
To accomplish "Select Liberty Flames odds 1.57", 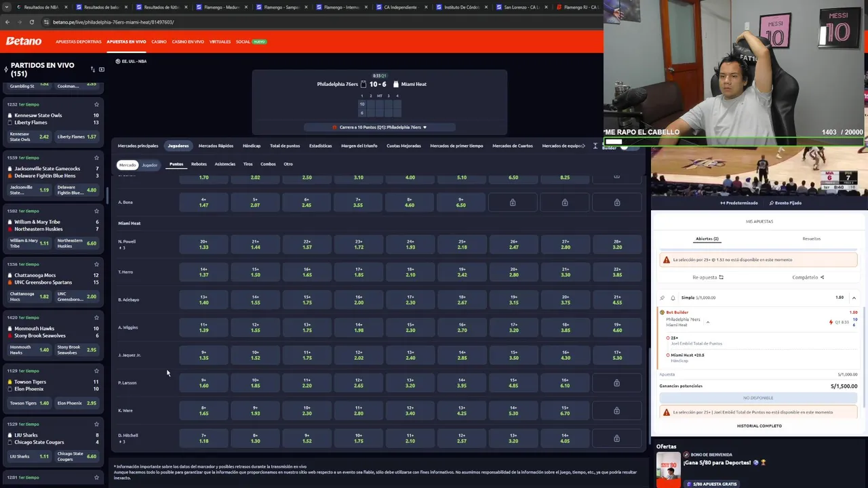I will pos(77,137).
